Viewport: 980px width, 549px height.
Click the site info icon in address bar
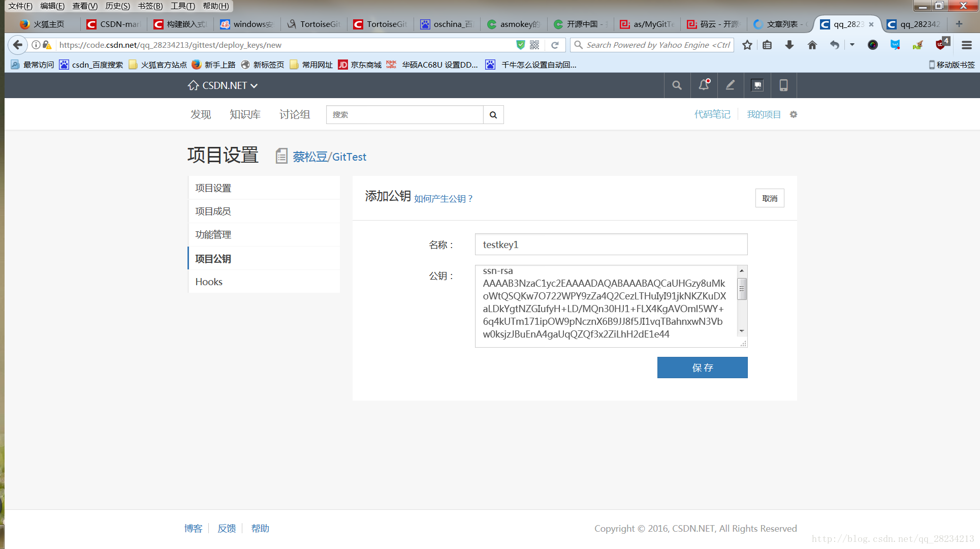[x=36, y=45]
